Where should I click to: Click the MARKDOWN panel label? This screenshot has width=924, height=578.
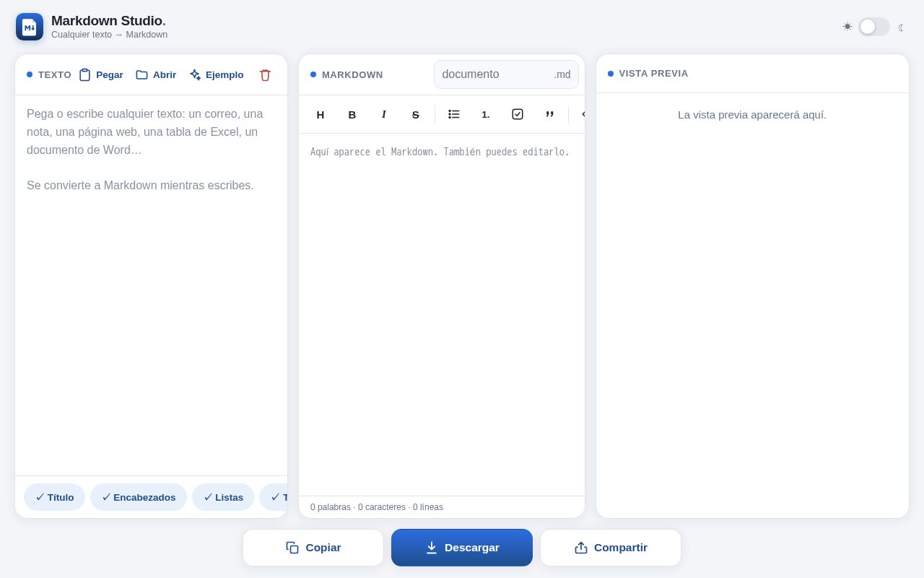point(352,74)
